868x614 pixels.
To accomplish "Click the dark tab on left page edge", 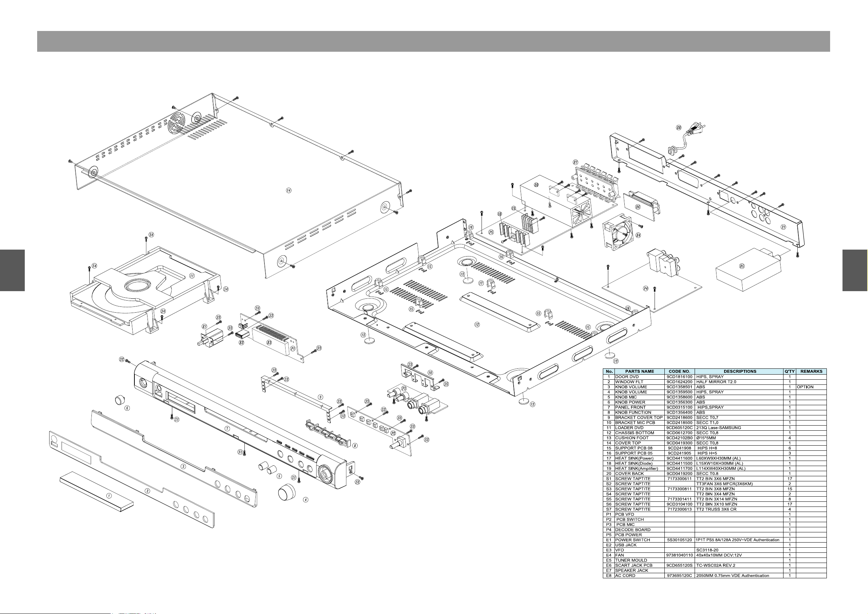I will coord(12,270).
